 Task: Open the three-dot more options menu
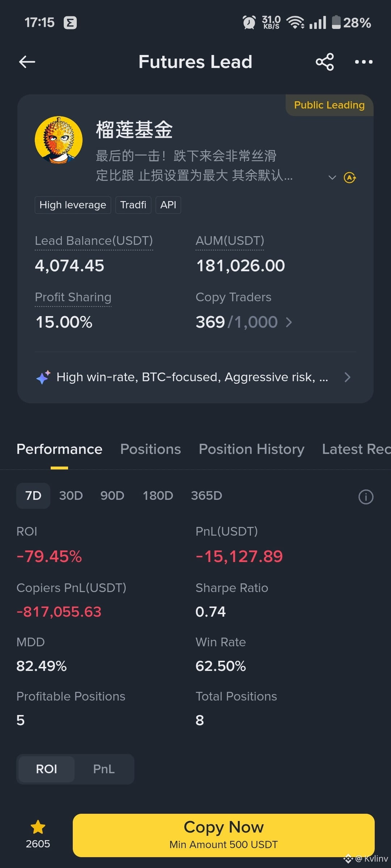[364, 62]
